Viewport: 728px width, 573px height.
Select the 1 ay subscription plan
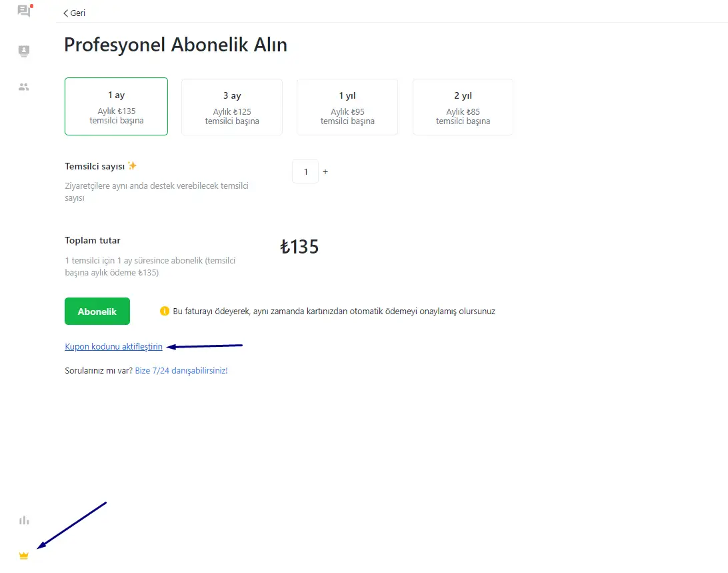[x=116, y=107]
